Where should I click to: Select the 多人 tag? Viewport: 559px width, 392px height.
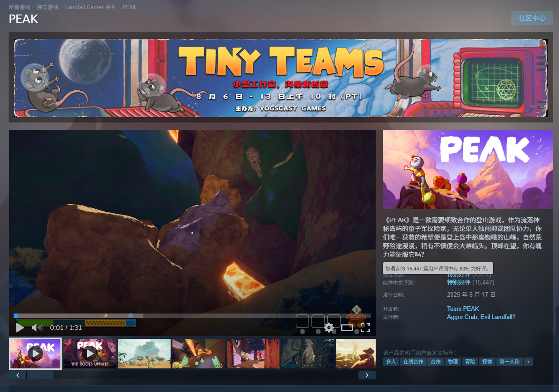point(391,362)
